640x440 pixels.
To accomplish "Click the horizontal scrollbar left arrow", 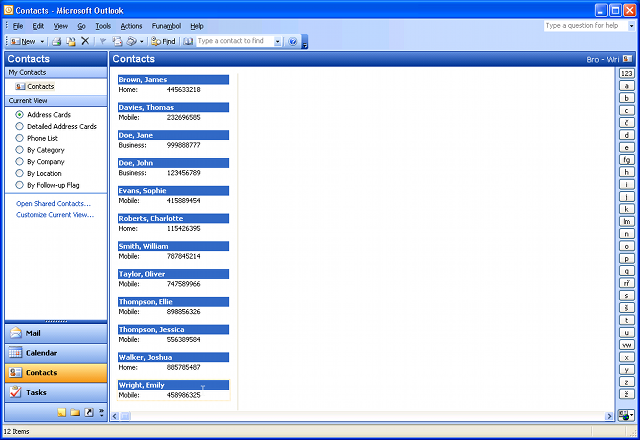I will [x=115, y=416].
